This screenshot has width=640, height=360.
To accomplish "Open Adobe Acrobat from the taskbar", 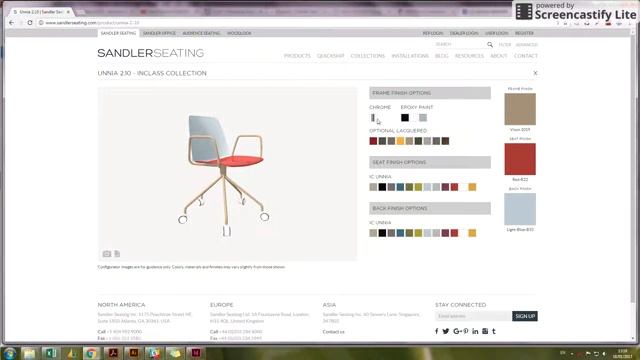I will click(113, 353).
